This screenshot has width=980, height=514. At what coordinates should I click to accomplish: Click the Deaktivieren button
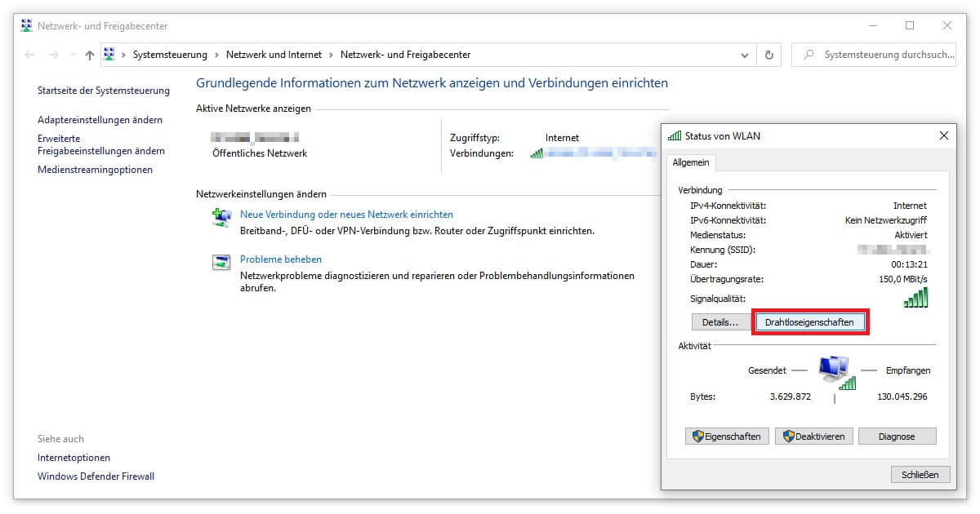[814, 436]
